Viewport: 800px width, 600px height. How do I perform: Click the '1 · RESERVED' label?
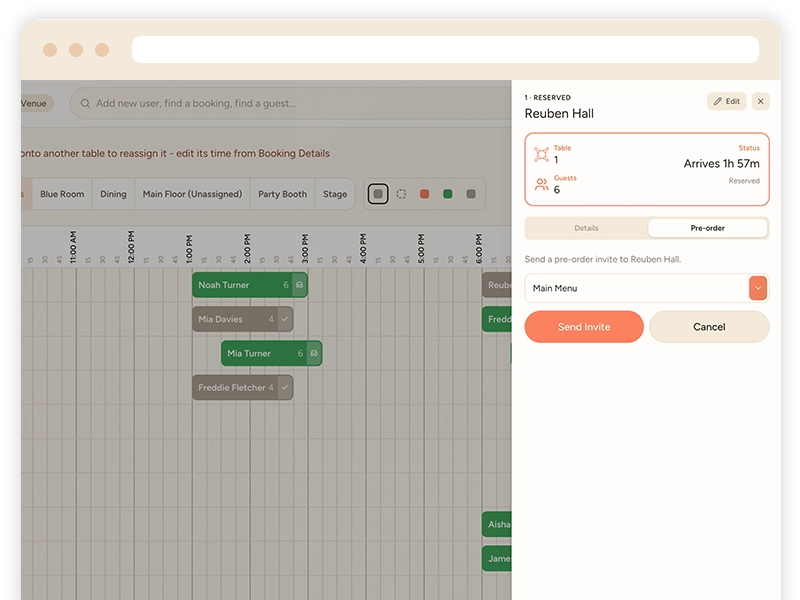pyautogui.click(x=547, y=97)
